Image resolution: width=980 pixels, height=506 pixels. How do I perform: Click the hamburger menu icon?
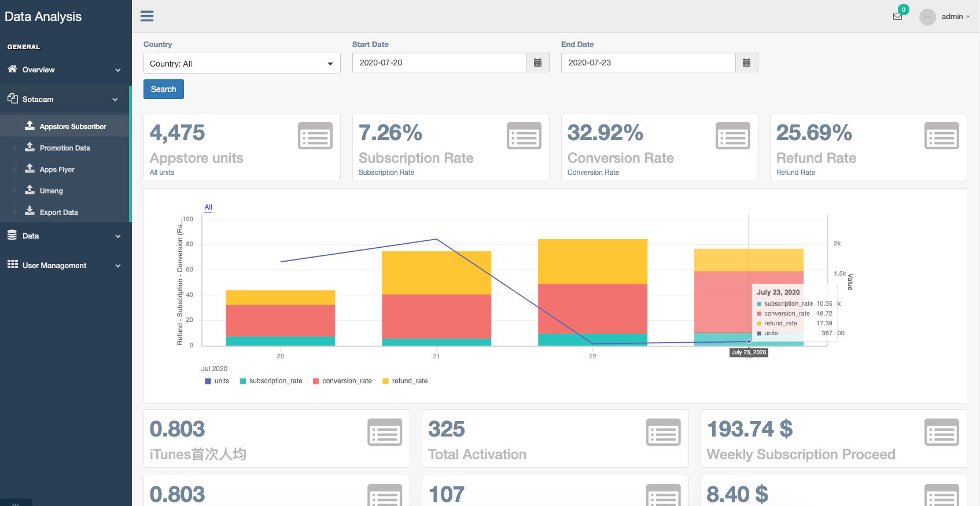pyautogui.click(x=147, y=16)
